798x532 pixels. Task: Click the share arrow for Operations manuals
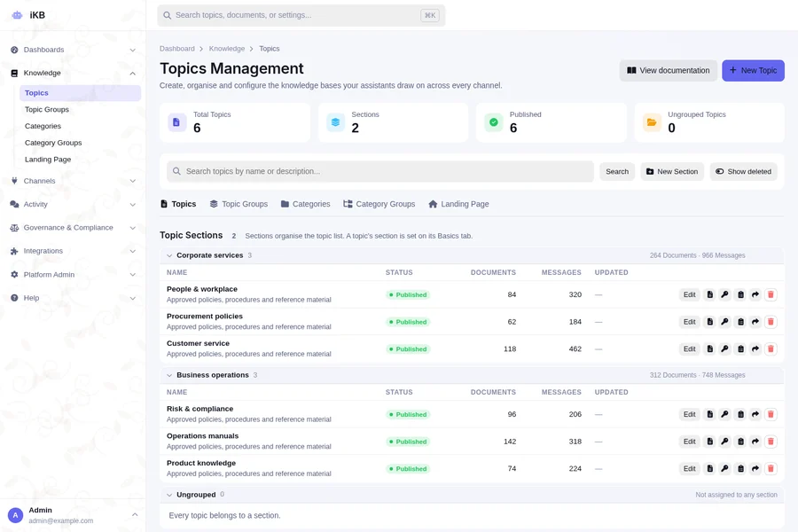point(755,442)
